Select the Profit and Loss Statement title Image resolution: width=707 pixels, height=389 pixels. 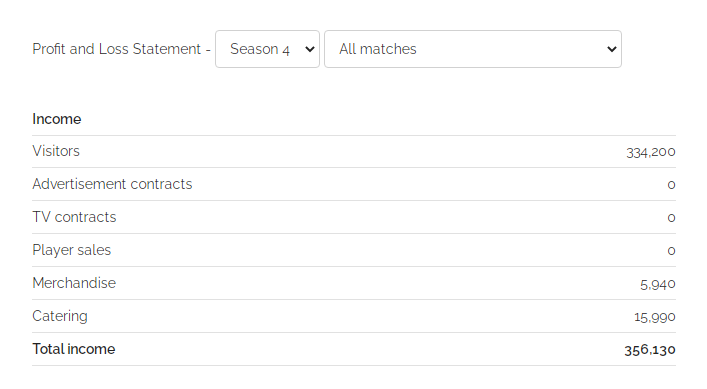pyautogui.click(x=116, y=49)
